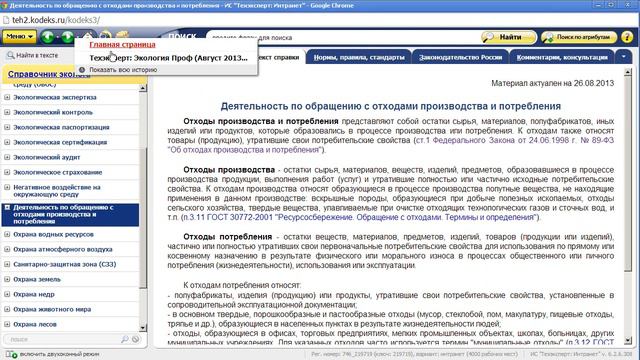Viewport: 640px width, 360px height.
Task: Expand the Охрана атмосферного воздуха node
Action: click(x=7, y=249)
